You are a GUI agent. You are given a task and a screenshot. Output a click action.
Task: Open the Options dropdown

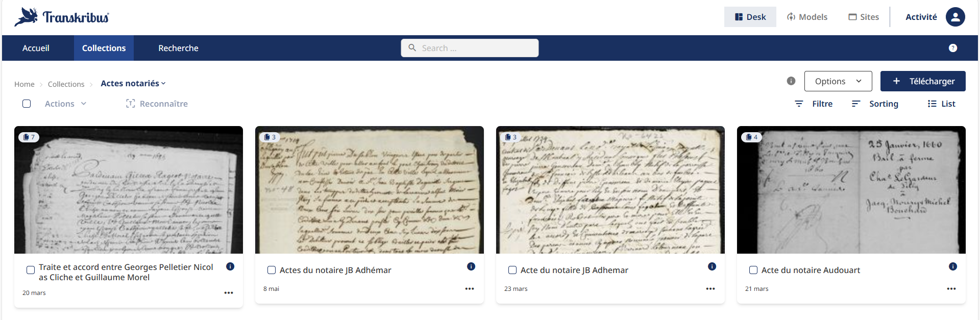click(x=838, y=81)
